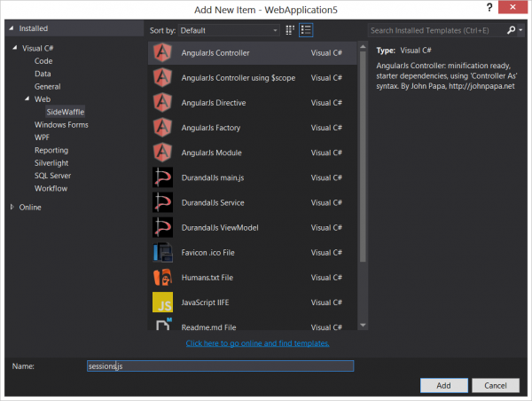The width and height of the screenshot is (532, 401).
Task: Select the Favicon .ico File row text
Action: coord(207,252)
